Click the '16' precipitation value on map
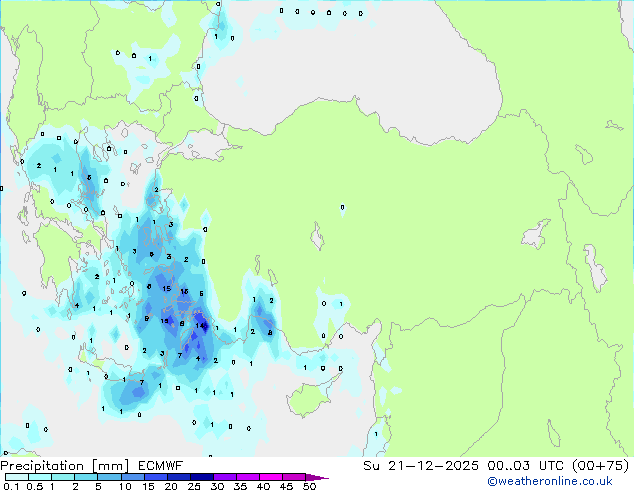Screen dimensions: 634x490 (184, 291)
